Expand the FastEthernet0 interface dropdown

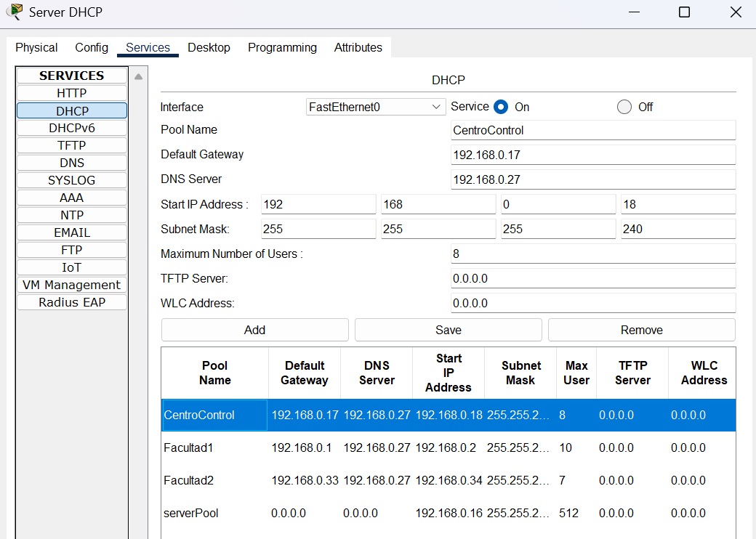click(376, 107)
